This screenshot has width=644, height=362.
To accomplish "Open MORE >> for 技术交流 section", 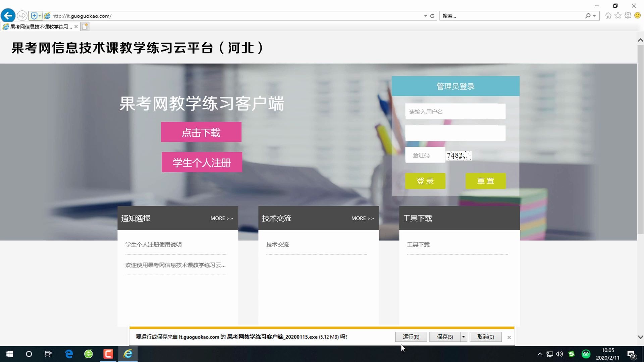I will tap(362, 218).
